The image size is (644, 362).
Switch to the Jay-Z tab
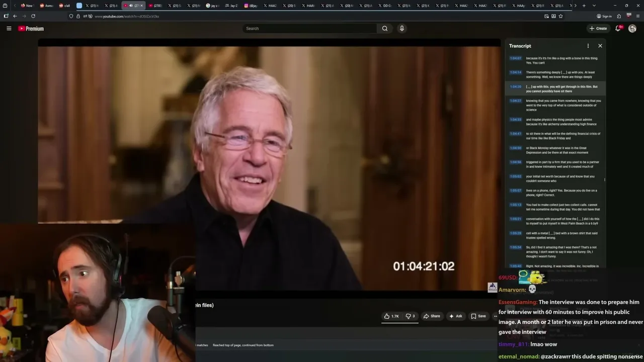click(x=231, y=6)
